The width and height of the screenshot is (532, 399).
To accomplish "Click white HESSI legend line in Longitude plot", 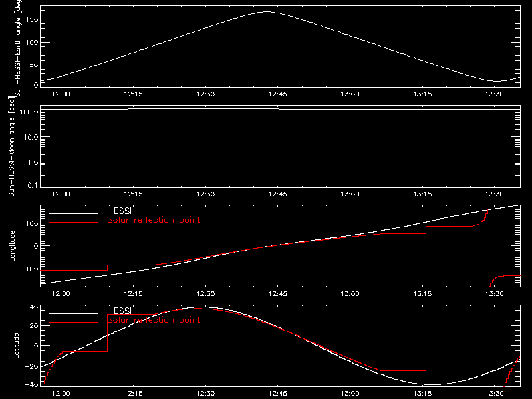I will click(x=74, y=213).
